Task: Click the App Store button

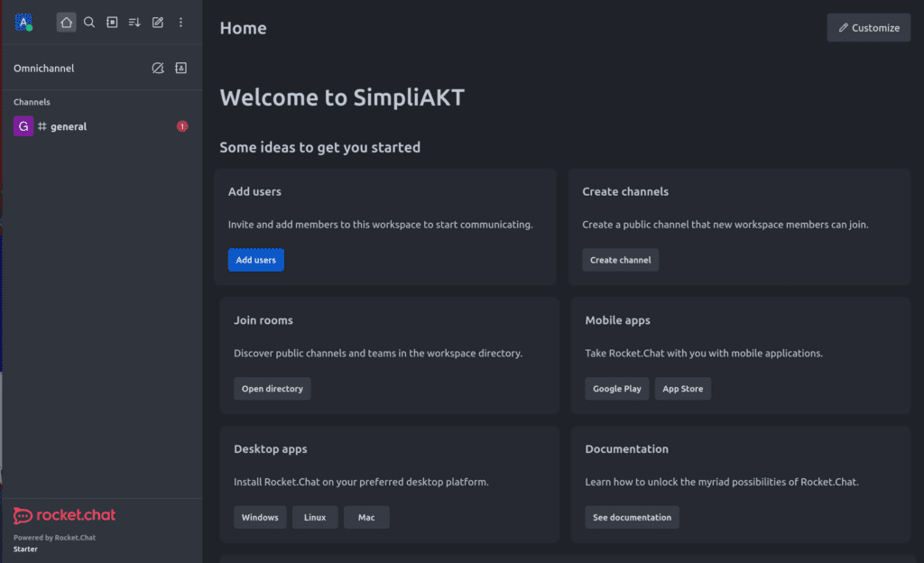Action: [x=682, y=389]
